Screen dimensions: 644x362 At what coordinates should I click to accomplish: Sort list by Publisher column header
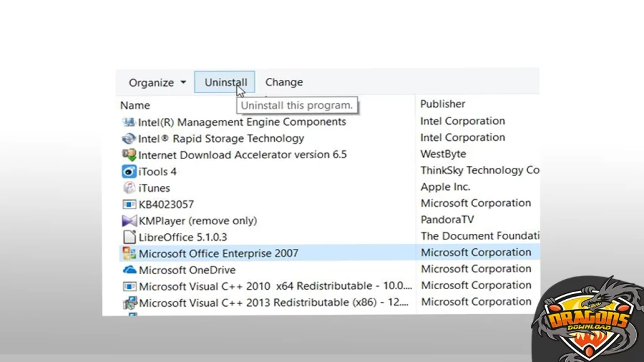[x=443, y=104]
